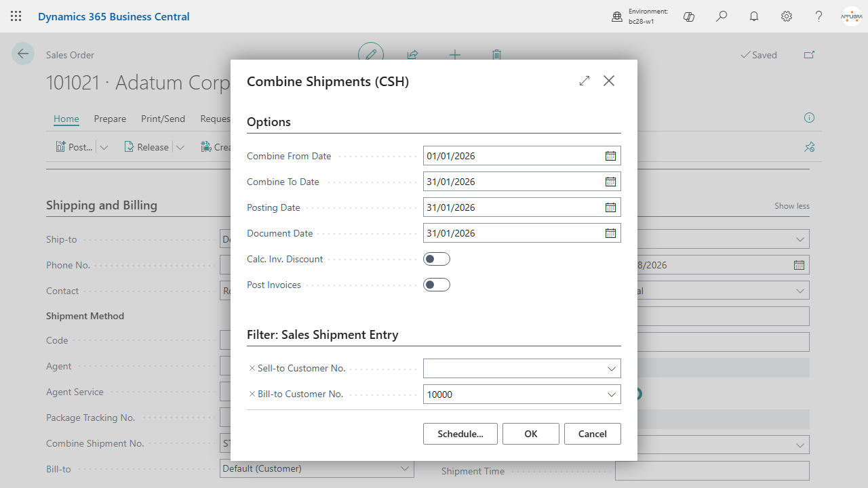Open calendar for Combine From Date
Viewport: 868px width, 488px height.
(610, 156)
